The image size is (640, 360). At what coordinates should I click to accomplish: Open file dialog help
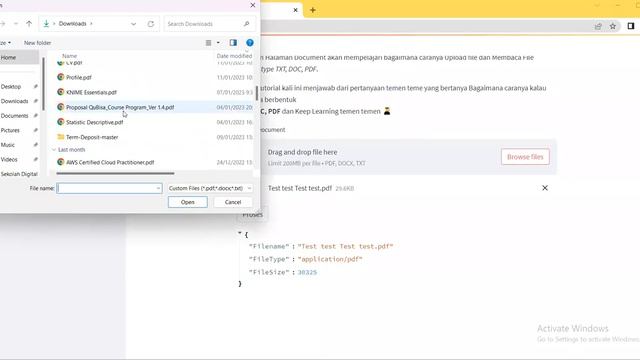coord(250,42)
